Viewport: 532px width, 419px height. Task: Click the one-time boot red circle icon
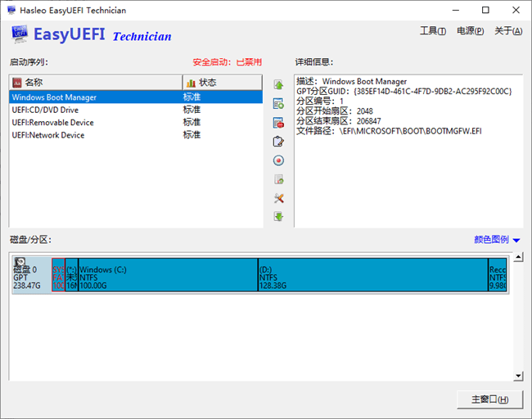click(x=278, y=160)
